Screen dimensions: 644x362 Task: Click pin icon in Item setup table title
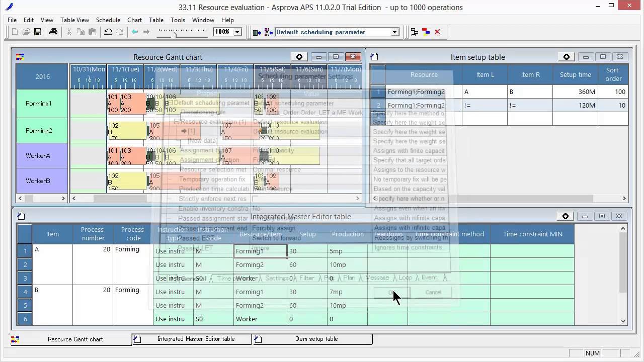point(567,57)
